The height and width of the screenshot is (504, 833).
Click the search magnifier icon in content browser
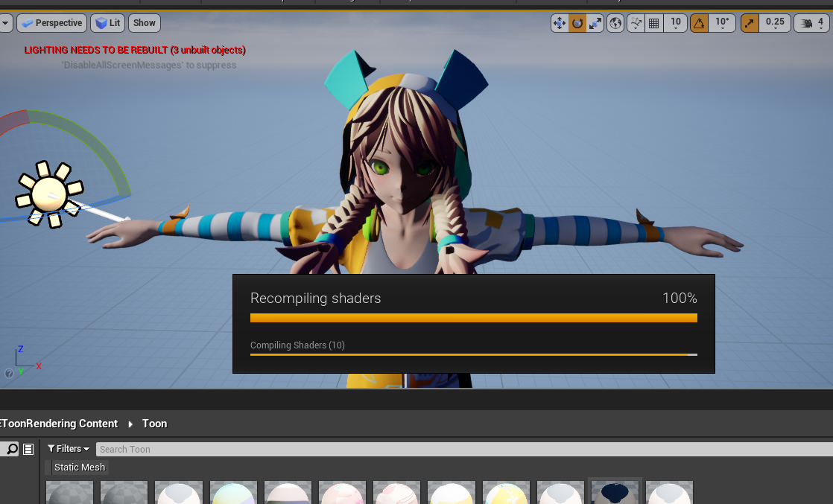click(12, 449)
